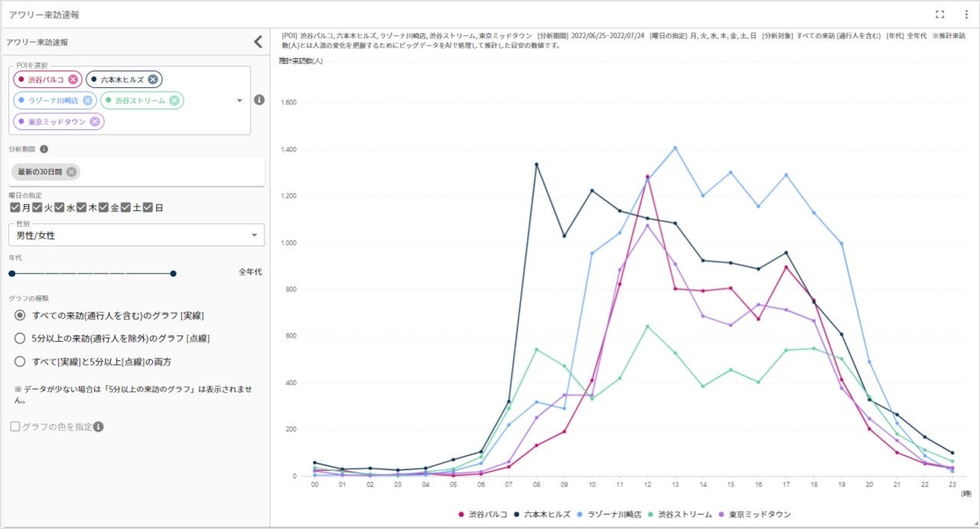
Task: Show info for グラフの色を指定
Action: (x=99, y=427)
